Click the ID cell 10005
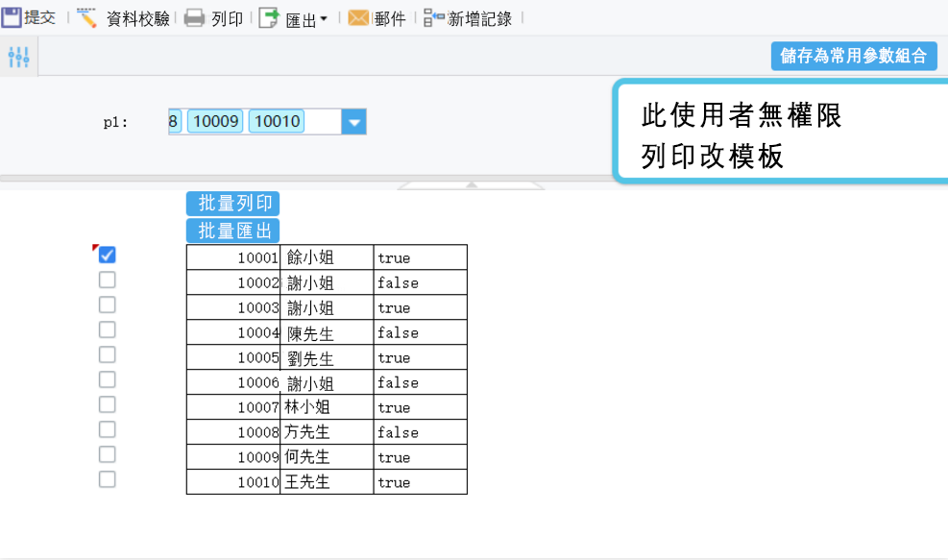The height and width of the screenshot is (560, 948). tap(233, 357)
